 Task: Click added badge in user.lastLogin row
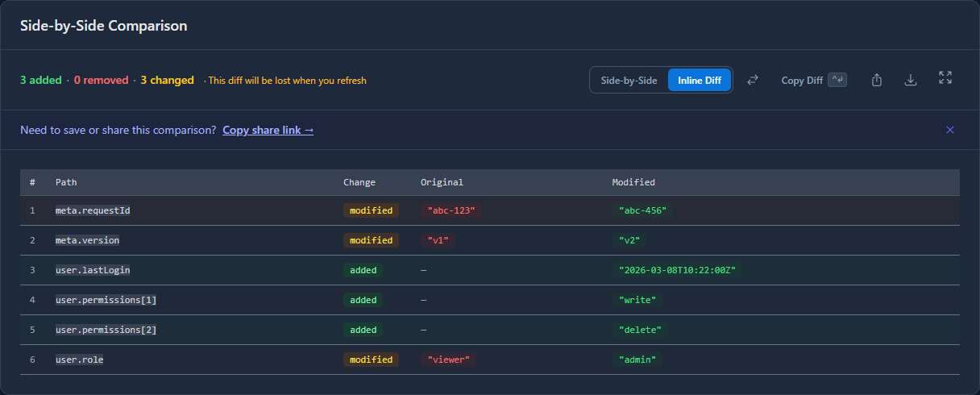[x=363, y=270]
